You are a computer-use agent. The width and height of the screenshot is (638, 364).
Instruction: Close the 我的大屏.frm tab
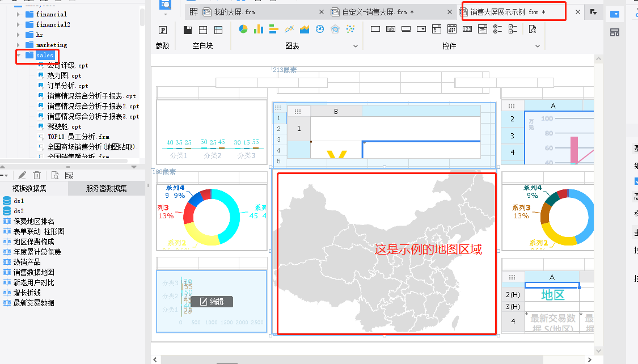point(322,12)
